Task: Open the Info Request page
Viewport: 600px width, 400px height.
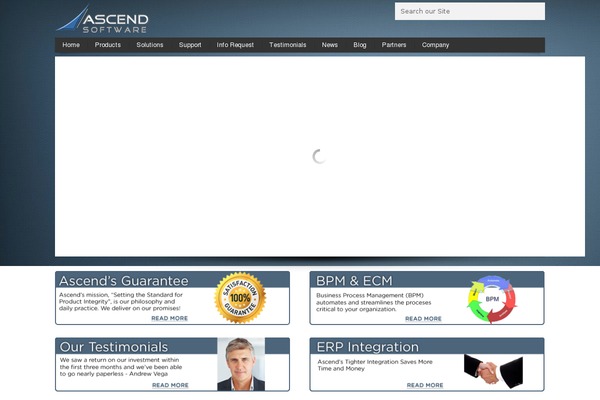Action: point(235,45)
